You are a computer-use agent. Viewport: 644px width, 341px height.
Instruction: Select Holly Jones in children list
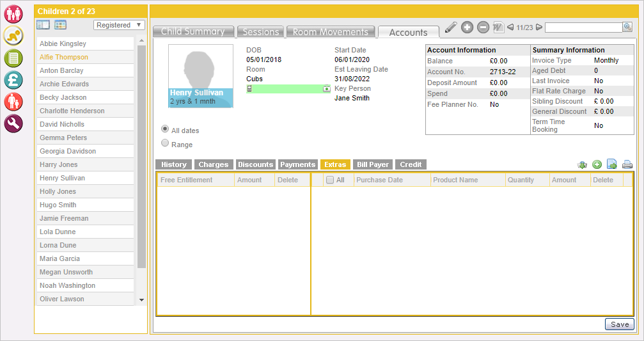click(x=86, y=191)
